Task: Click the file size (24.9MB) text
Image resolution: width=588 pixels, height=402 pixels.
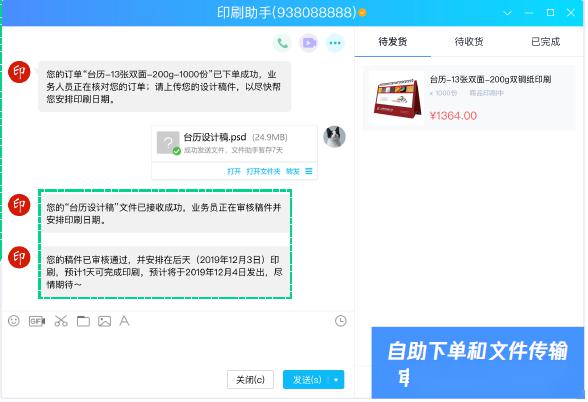Action: [270, 137]
